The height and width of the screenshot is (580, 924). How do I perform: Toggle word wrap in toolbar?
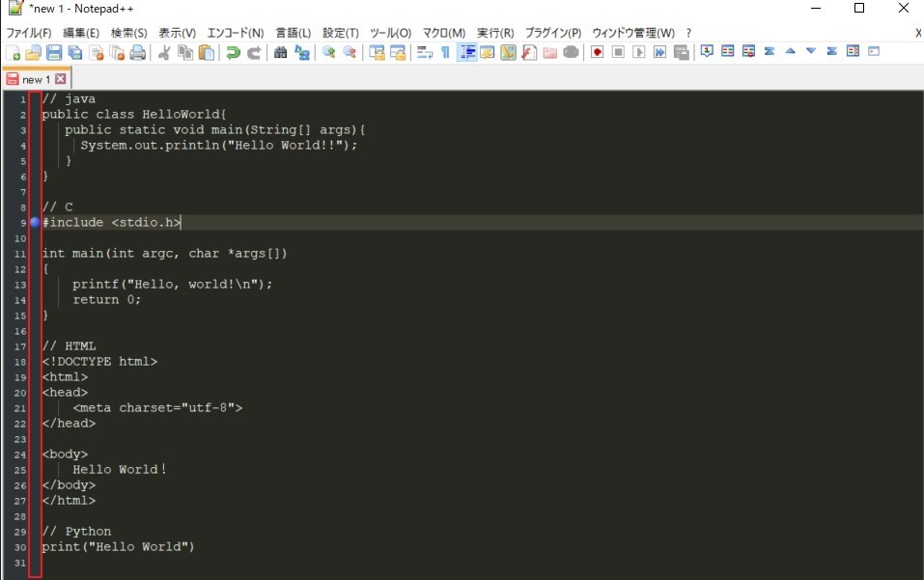click(x=424, y=52)
